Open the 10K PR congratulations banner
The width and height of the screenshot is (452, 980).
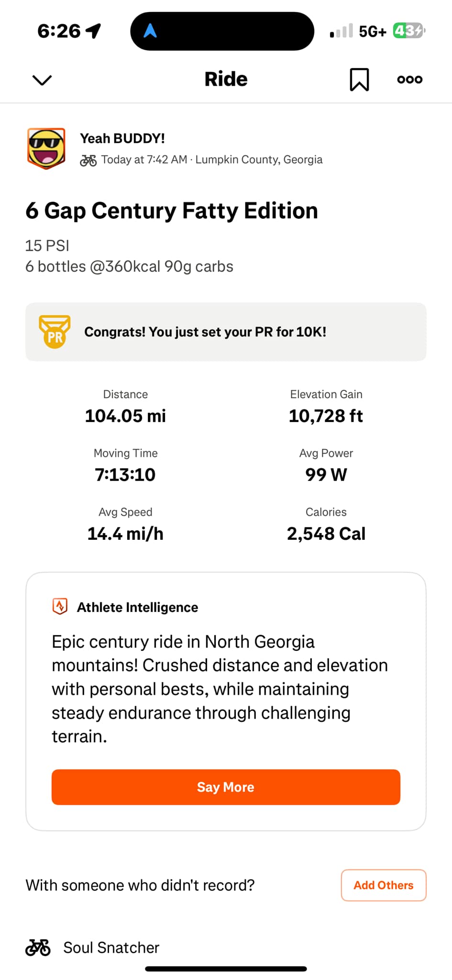(226, 332)
